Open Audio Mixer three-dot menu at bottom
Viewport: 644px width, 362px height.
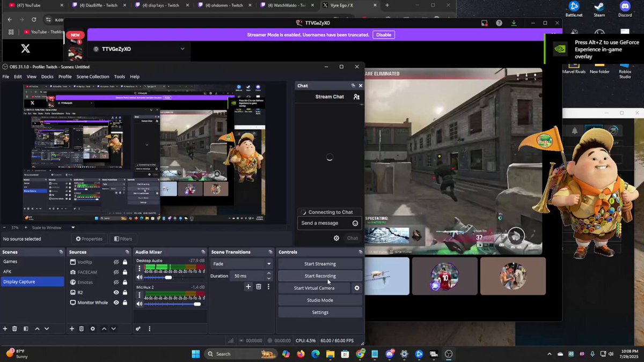(x=149, y=329)
